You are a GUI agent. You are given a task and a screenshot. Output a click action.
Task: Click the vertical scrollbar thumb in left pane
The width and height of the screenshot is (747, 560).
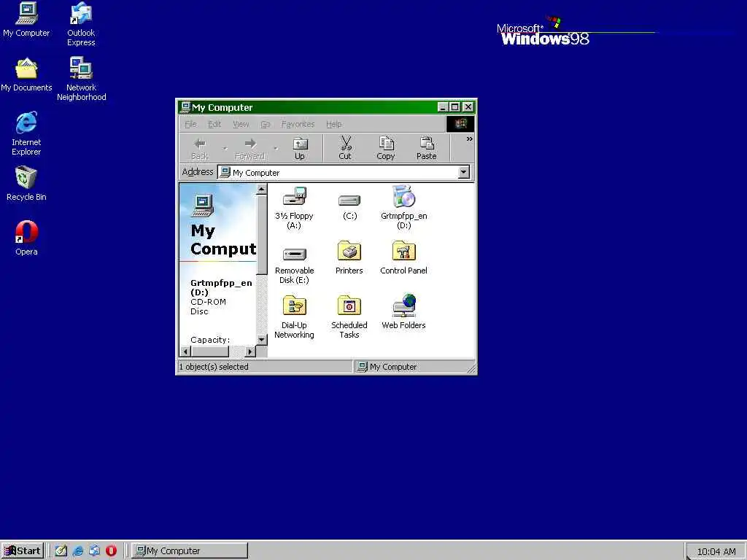click(262, 235)
